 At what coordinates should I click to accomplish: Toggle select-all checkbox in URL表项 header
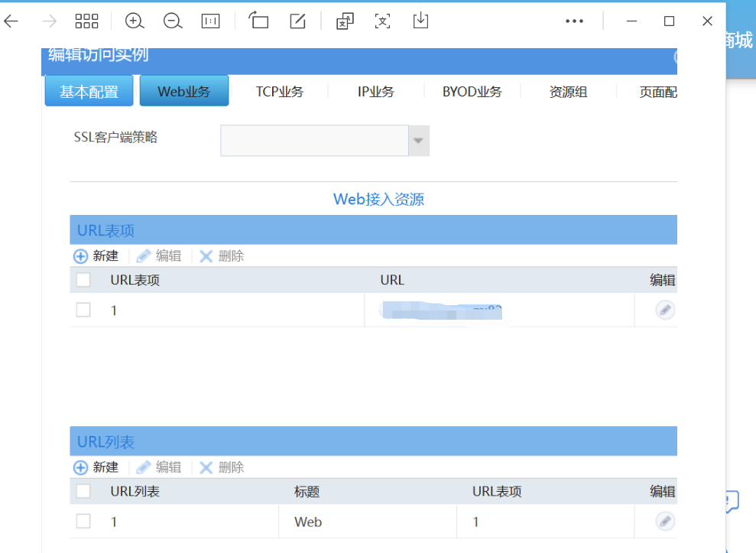coord(83,280)
